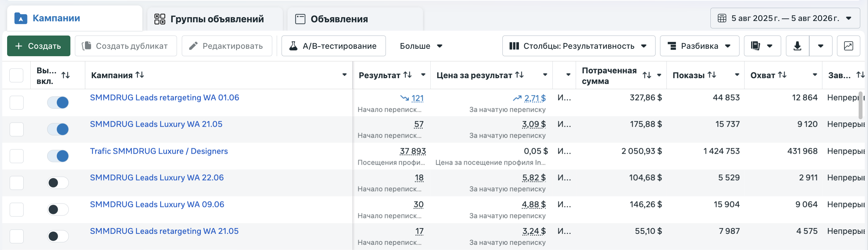
Task: Sort by Показы column arrows
Action: coord(712,75)
